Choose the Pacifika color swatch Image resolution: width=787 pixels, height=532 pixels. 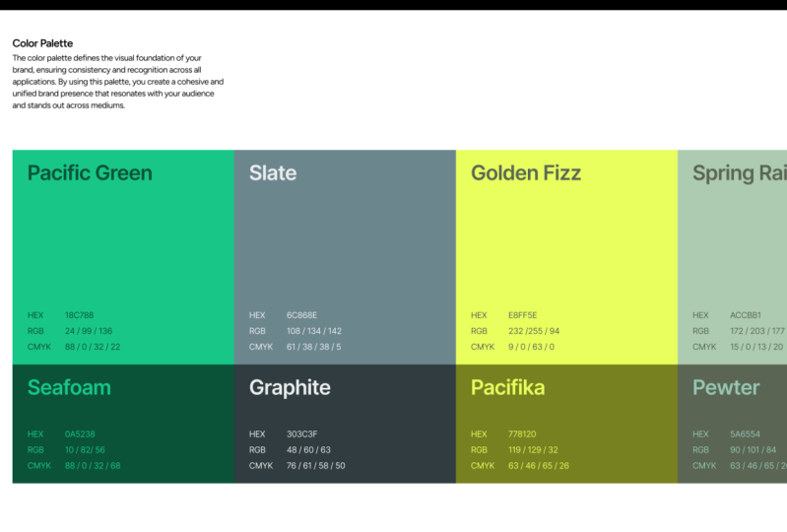tap(566, 424)
